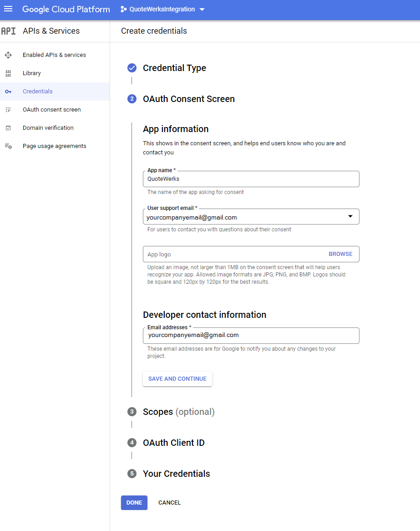Viewport: 420px width, 531px height.
Task: Expand the OAuth Client ID step
Action: coord(173,443)
